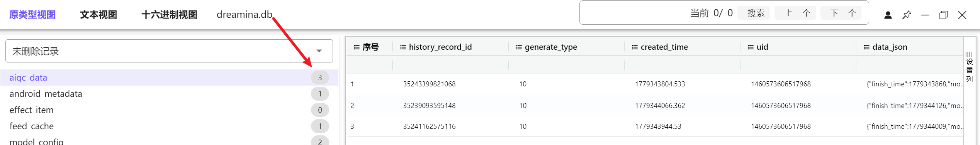The height and width of the screenshot is (145, 980).
Task: Select the feed cache table
Action: tap(169, 126)
